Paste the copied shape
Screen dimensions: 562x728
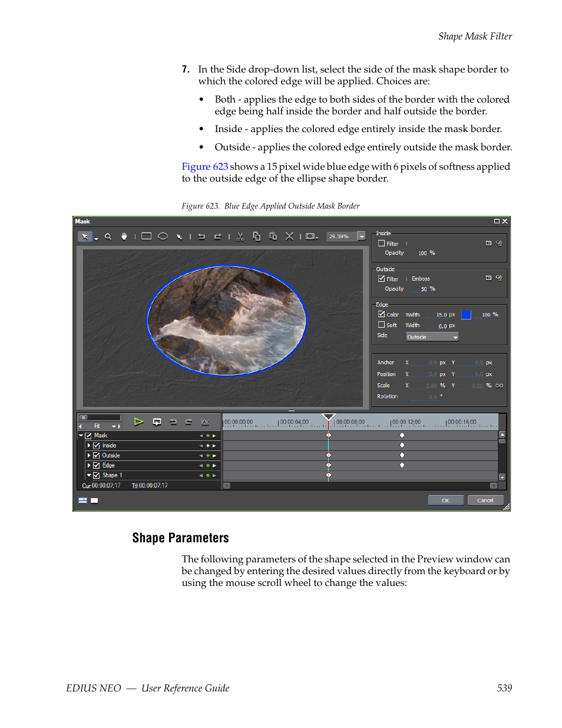tap(273, 236)
